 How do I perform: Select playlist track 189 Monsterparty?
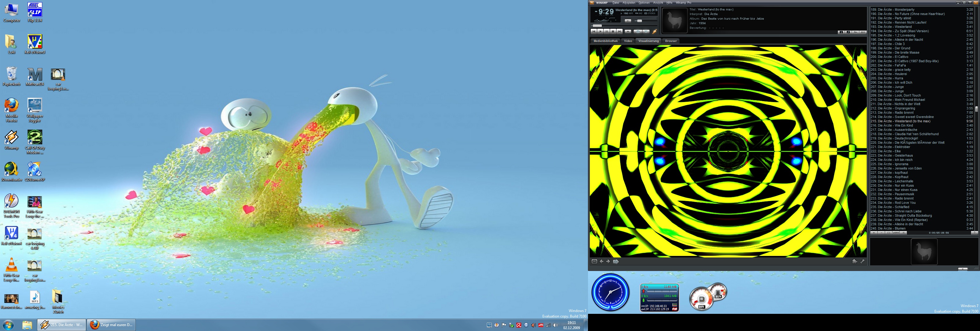pyautogui.click(x=922, y=10)
